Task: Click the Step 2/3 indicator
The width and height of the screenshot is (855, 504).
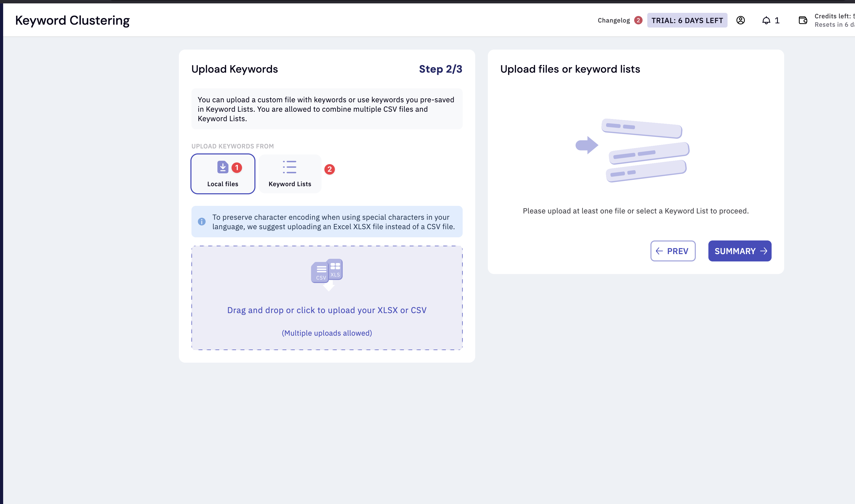Action: pyautogui.click(x=440, y=69)
